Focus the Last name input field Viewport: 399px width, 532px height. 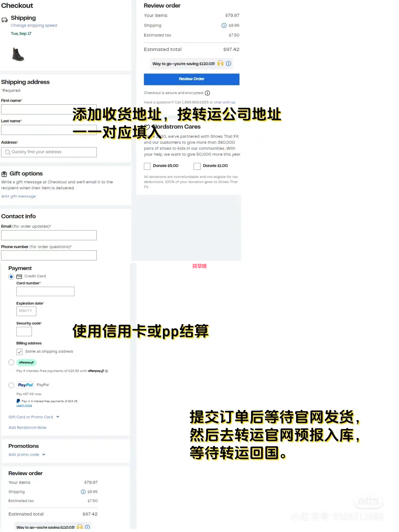click(49, 130)
